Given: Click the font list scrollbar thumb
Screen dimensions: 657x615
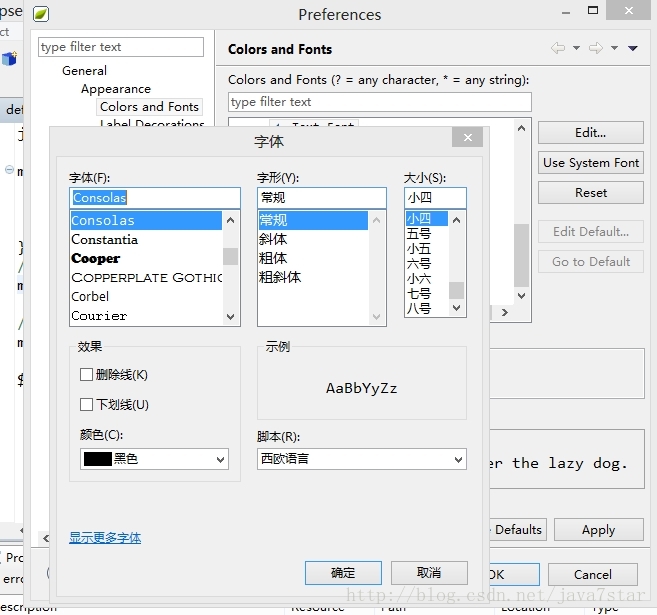Looking at the screenshot, I should pos(230,256).
